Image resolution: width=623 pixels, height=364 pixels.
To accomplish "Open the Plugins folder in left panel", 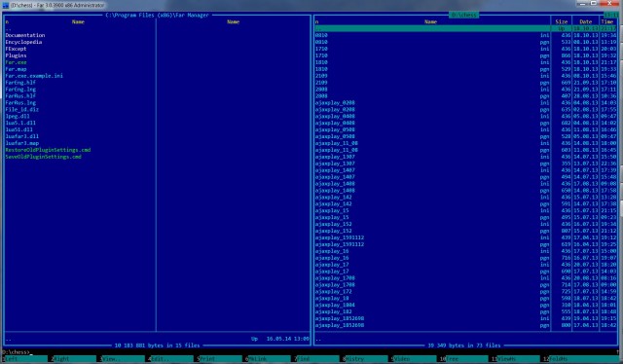I will [x=16, y=55].
